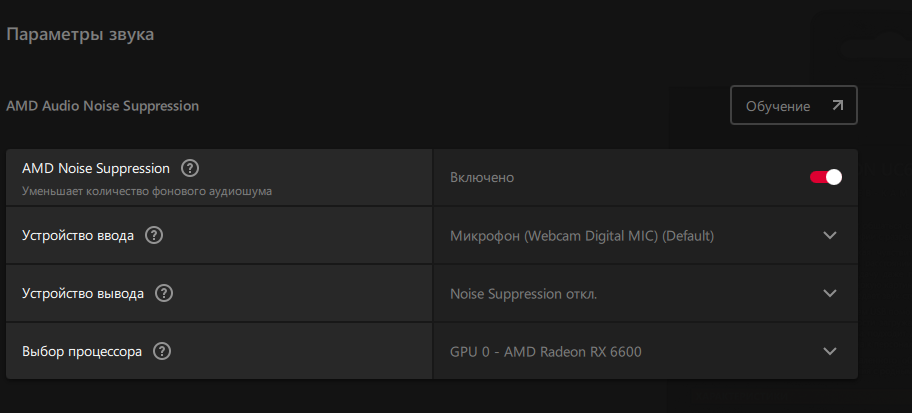Open the Noise Suppression откл. dropdown

point(646,293)
